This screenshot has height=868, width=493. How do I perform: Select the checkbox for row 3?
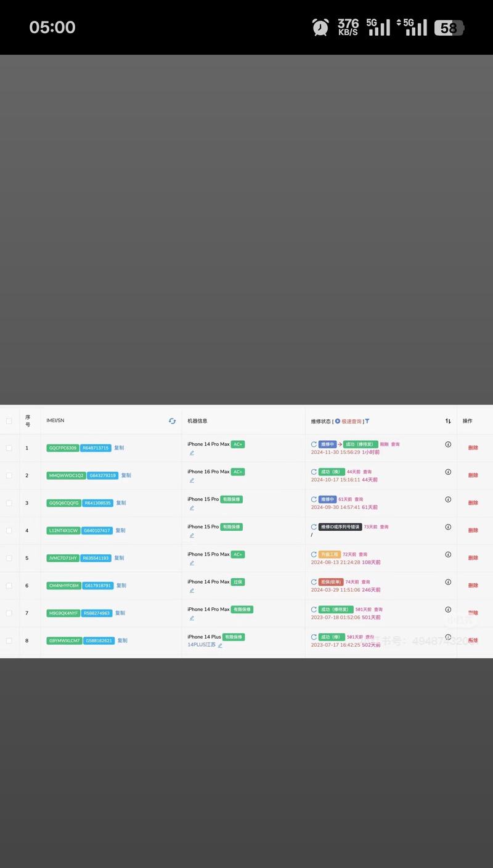coord(9,503)
